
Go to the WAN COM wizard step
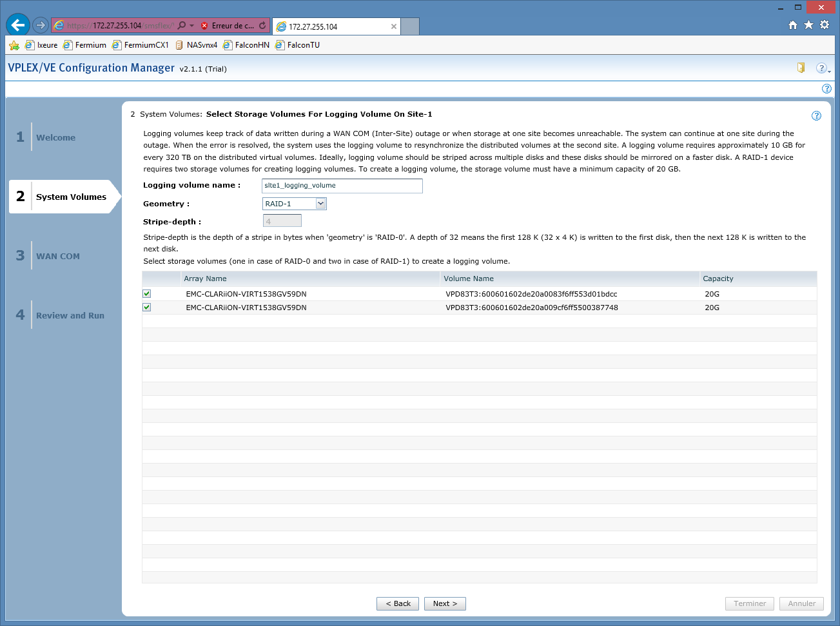(x=58, y=256)
